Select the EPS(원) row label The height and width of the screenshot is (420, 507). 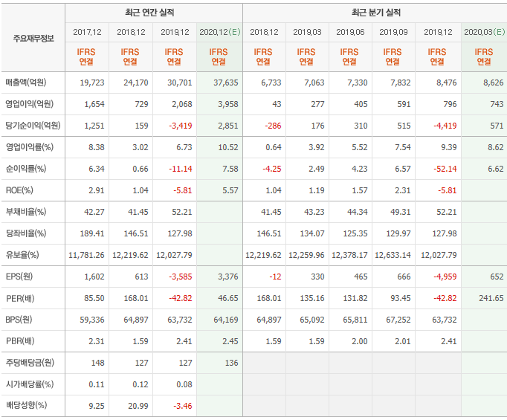19,277
